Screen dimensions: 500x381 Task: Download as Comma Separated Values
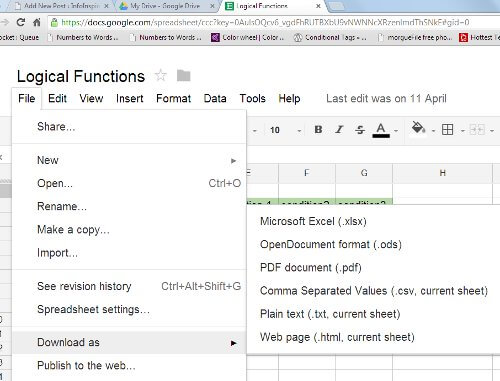pyautogui.click(x=373, y=291)
